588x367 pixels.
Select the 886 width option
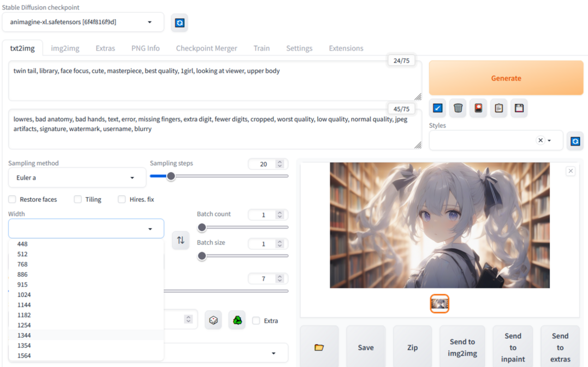86,275
